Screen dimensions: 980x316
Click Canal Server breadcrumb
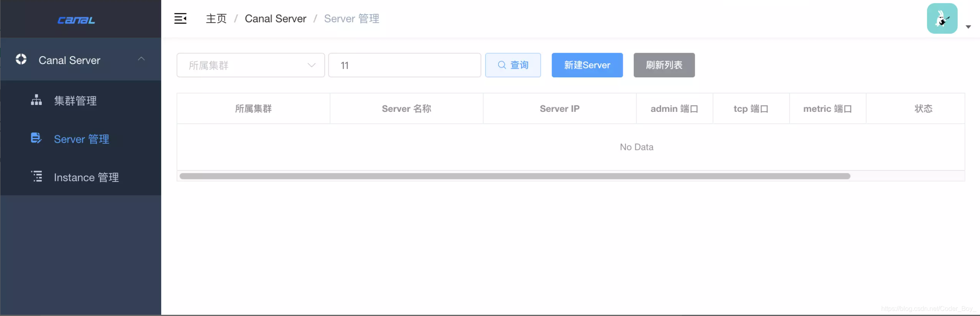[x=275, y=19]
